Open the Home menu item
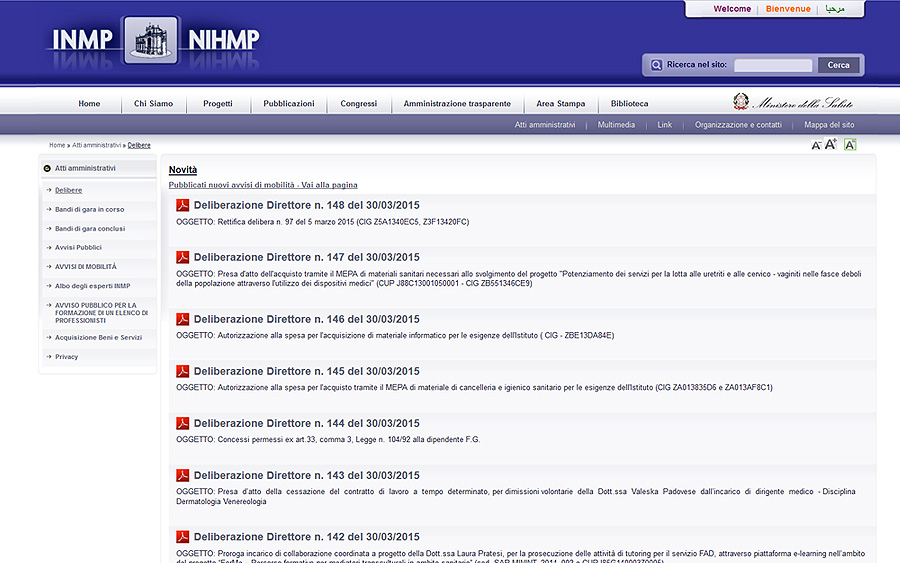The image size is (900, 563). [x=89, y=103]
